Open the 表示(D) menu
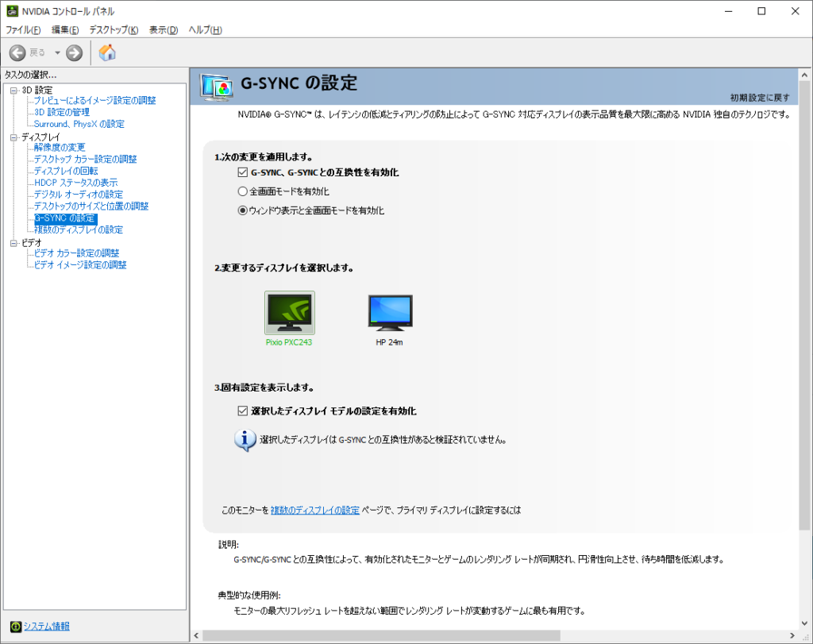 coord(164,30)
